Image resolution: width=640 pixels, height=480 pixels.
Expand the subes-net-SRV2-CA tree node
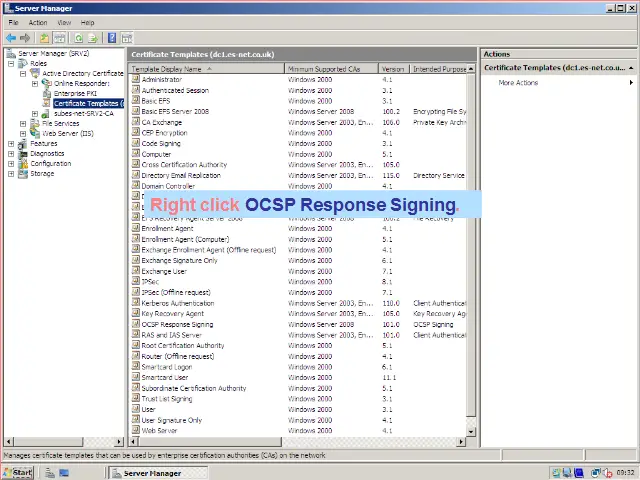tap(35, 114)
